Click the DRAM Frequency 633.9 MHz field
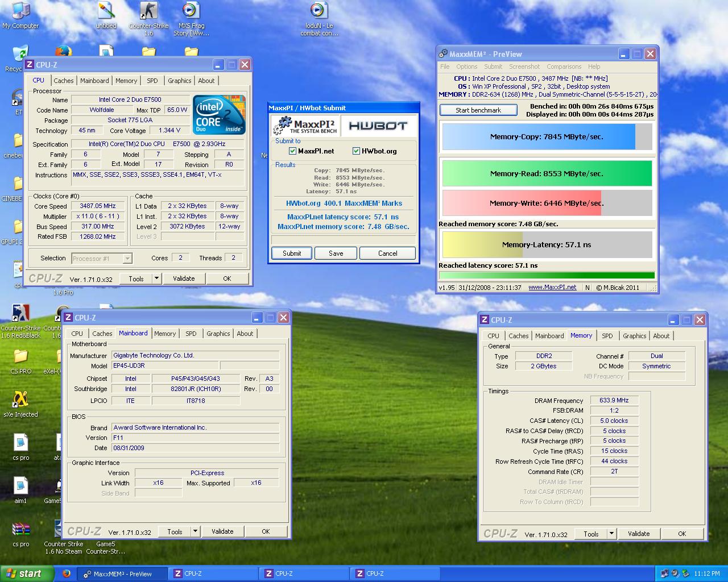 [614, 401]
